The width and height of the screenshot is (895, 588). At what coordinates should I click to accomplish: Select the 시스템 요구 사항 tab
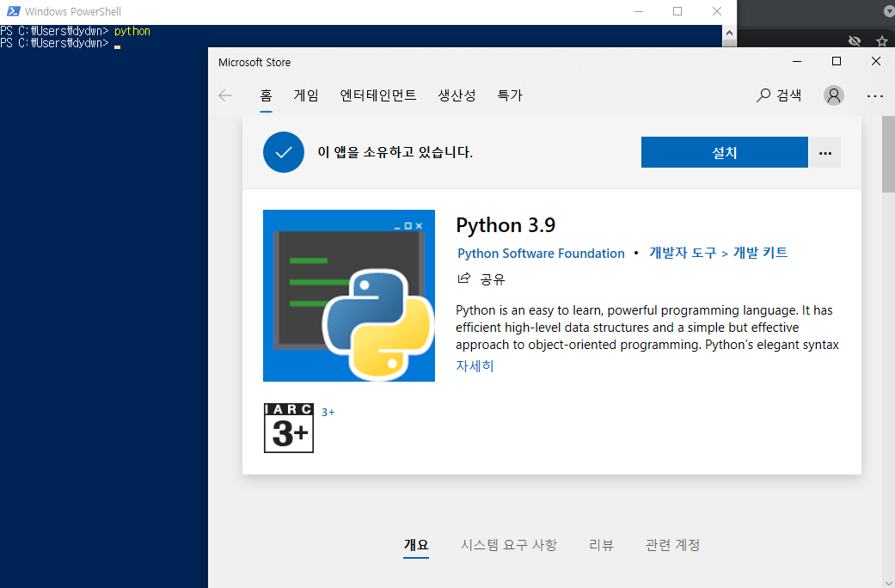509,545
